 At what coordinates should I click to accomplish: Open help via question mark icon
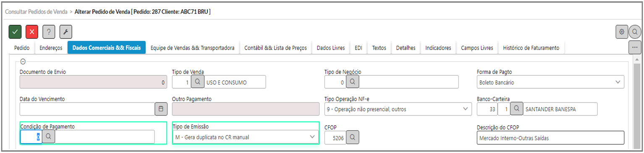[x=49, y=32]
